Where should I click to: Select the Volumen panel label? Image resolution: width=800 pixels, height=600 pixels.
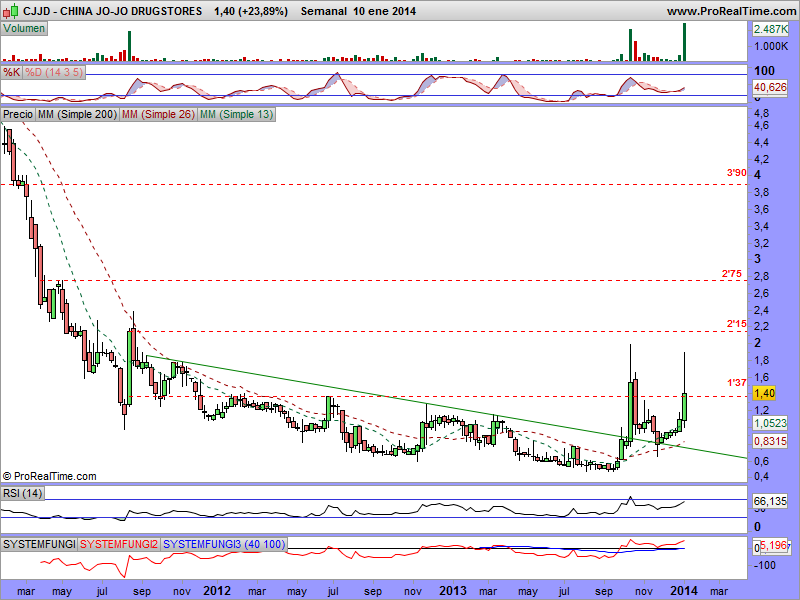24,29
